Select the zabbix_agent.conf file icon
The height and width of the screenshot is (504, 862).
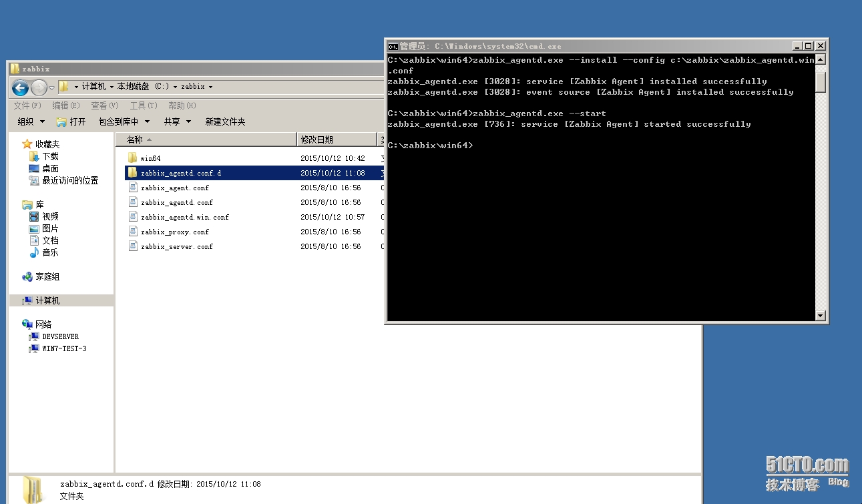(133, 188)
